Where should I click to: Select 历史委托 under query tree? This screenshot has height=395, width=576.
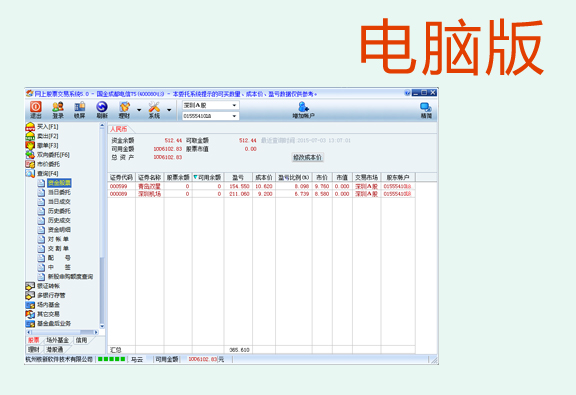pyautogui.click(x=59, y=211)
